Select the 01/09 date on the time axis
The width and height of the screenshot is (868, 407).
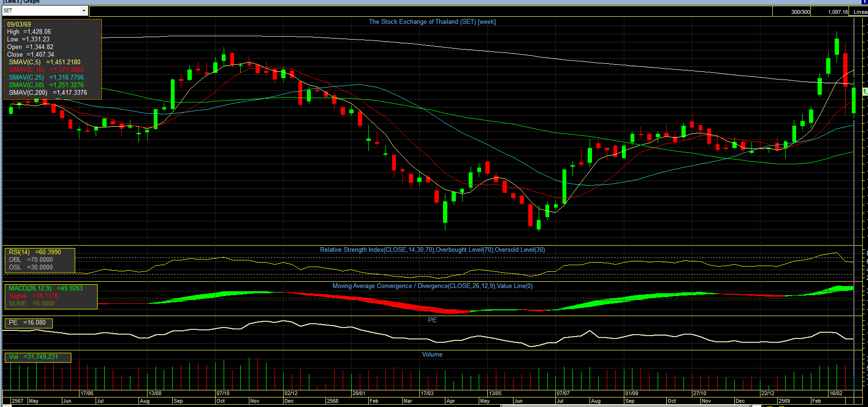pos(632,394)
